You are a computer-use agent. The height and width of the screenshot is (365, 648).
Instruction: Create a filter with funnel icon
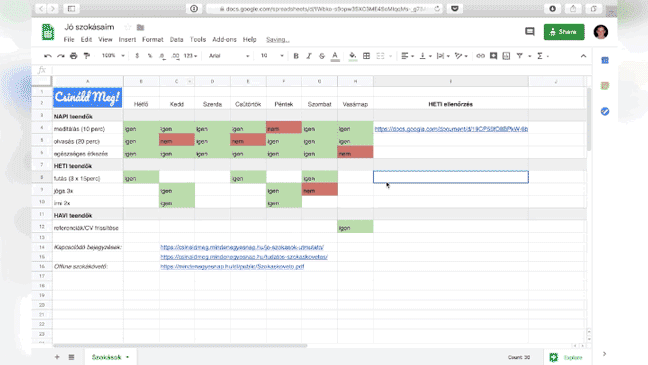coord(519,56)
